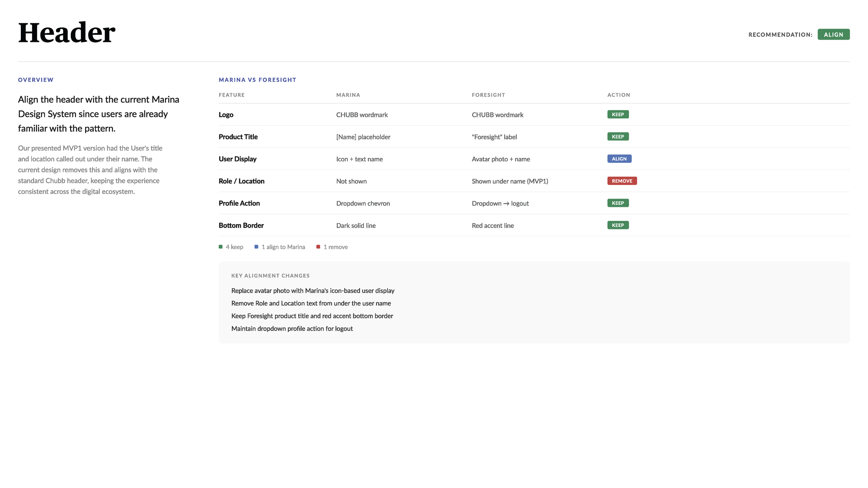This screenshot has height=488, width=868.
Task: Click the Icon + text name cell
Action: click(359, 159)
